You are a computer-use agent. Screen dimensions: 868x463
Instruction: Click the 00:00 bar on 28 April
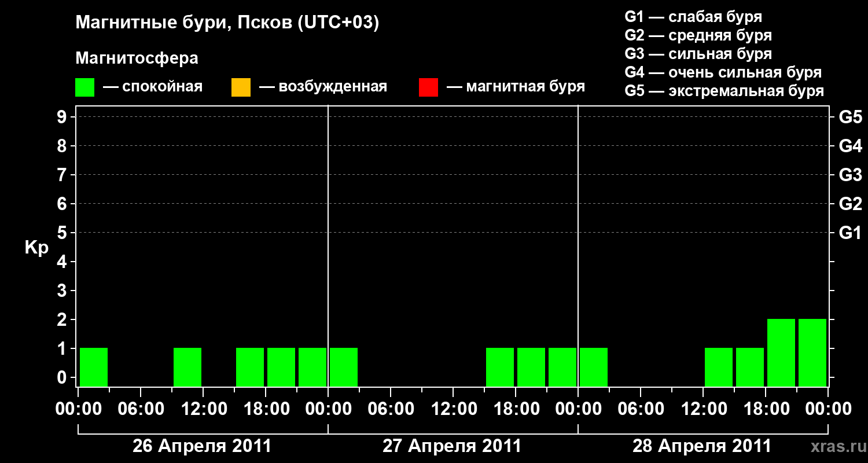[594, 367]
